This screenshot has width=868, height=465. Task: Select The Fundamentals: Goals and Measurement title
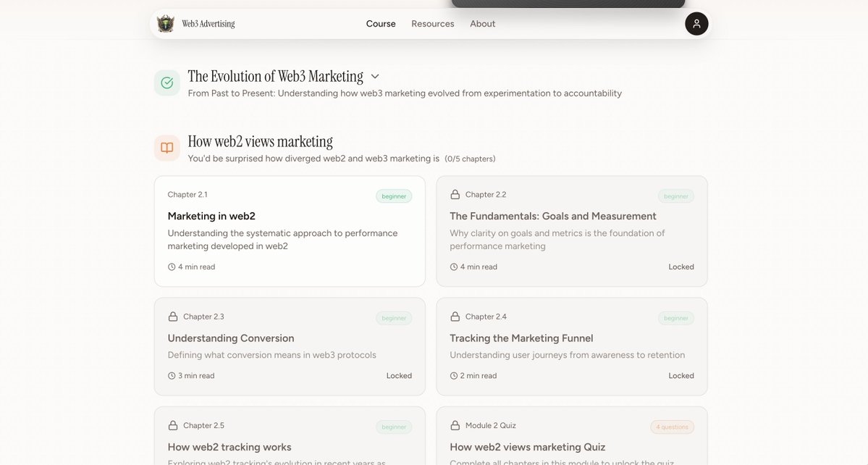pyautogui.click(x=553, y=216)
